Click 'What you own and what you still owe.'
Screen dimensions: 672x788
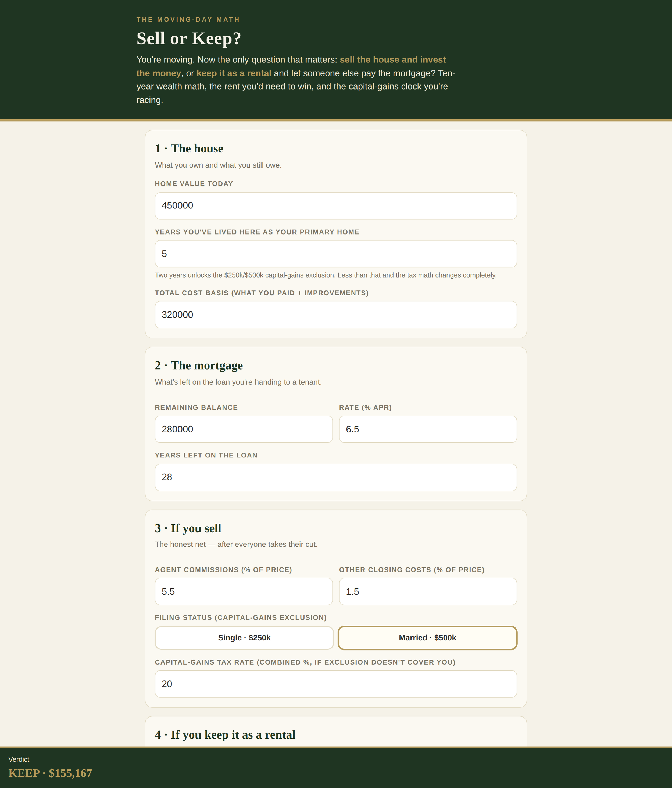point(218,165)
